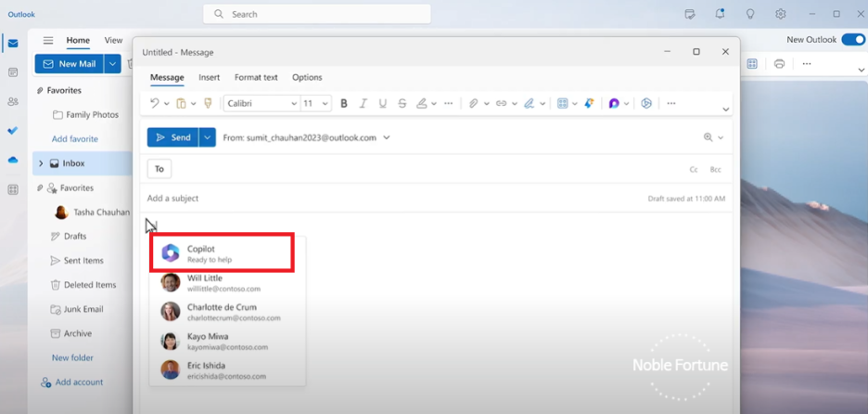Click the zoom magnifier icon in message
Viewport: 868px width, 414px height.
[x=708, y=137]
